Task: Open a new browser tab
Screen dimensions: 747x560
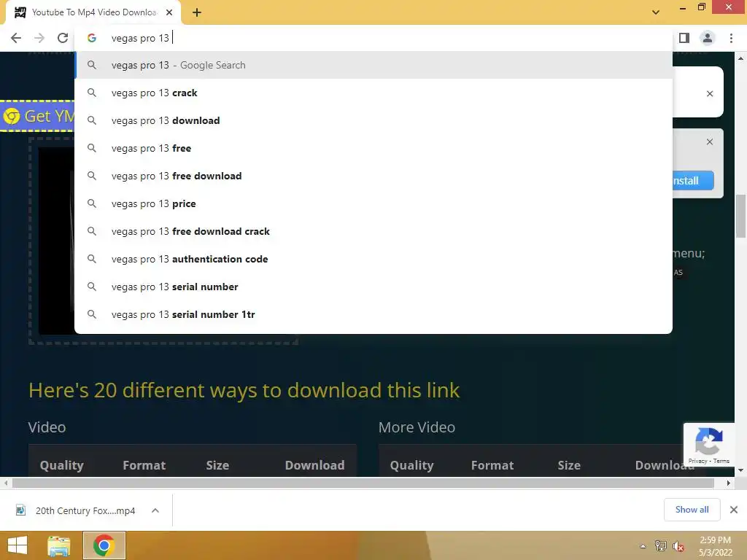Action: pos(197,13)
